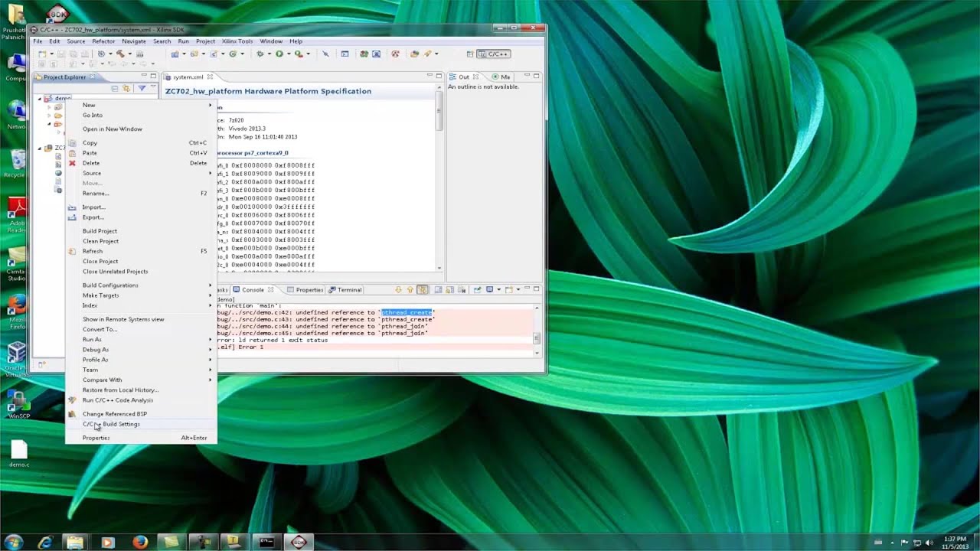Open the Xilinx Tools menu
This screenshot has height=551, width=980.
237,41
